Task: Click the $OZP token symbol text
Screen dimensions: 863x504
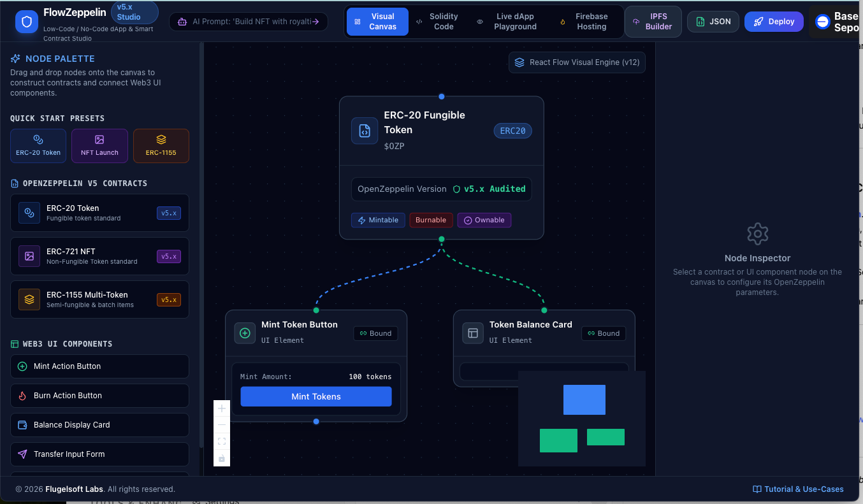Action: (394, 147)
